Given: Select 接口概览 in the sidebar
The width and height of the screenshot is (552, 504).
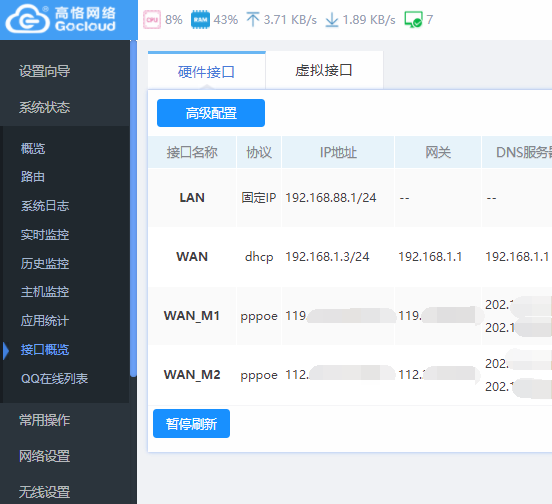Looking at the screenshot, I should [x=45, y=349].
